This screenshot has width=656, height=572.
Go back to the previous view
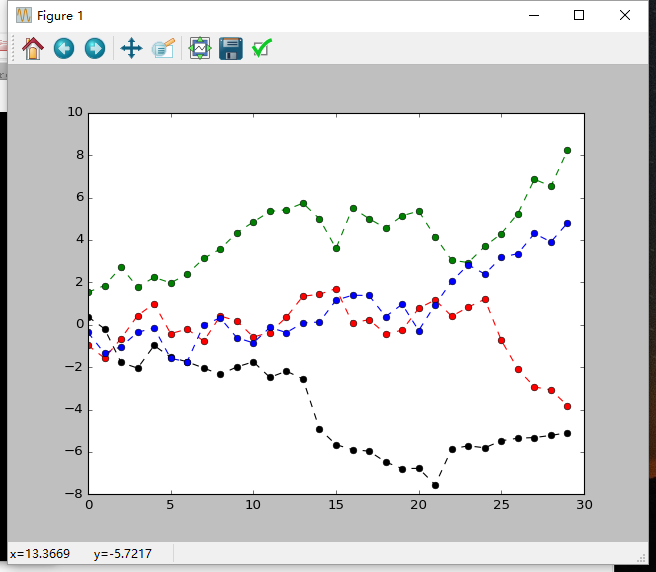(x=64, y=49)
